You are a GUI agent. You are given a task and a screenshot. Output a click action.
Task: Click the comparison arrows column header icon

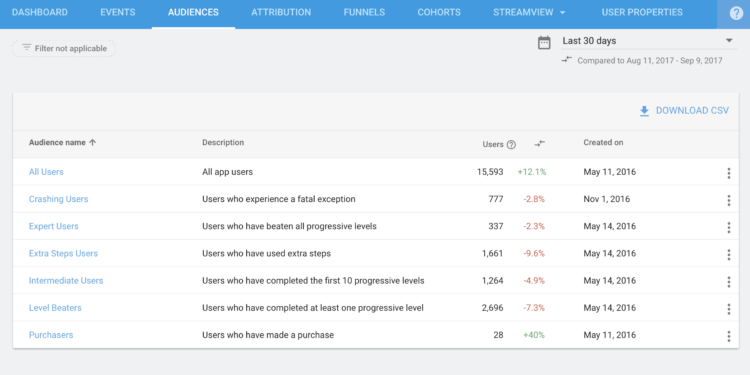(540, 143)
